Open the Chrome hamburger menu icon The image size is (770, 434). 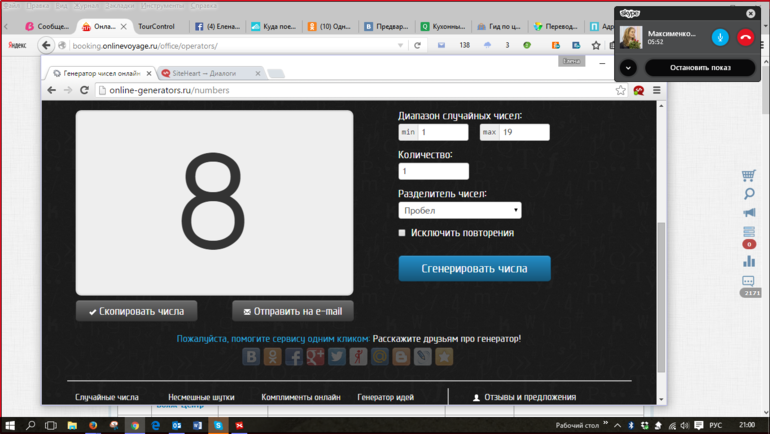(x=657, y=90)
